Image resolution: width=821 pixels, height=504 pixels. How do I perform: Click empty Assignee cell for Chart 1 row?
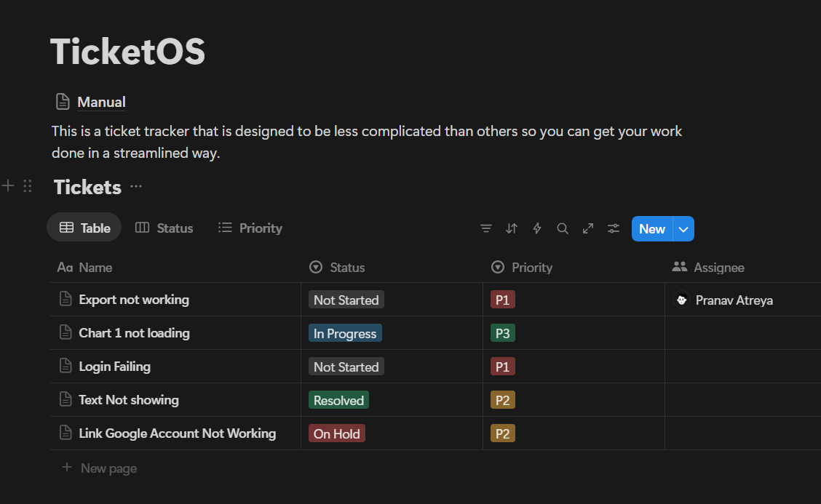click(743, 333)
